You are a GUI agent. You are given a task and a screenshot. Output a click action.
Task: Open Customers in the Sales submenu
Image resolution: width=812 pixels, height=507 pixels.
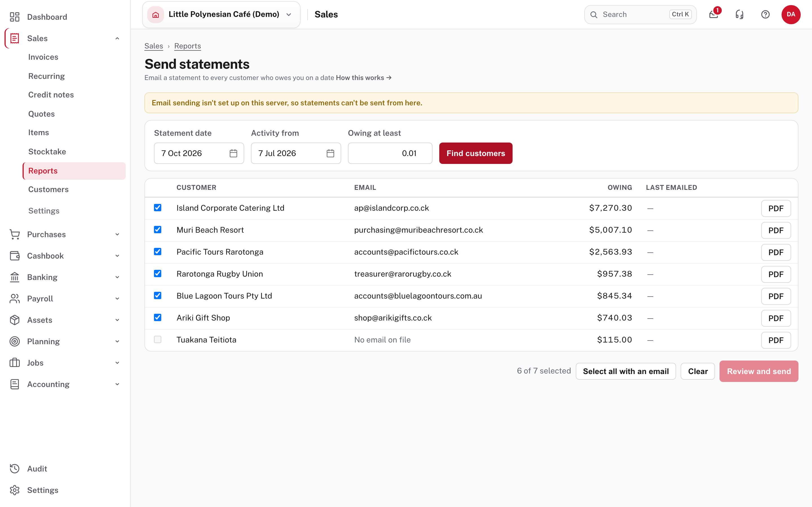point(48,190)
